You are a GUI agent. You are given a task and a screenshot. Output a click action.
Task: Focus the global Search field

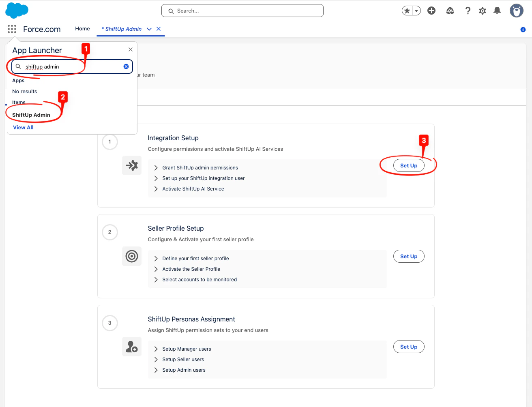coord(242,11)
